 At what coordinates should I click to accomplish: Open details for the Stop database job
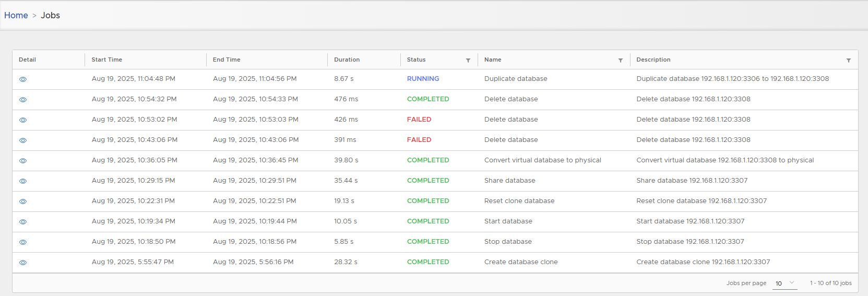(x=23, y=242)
